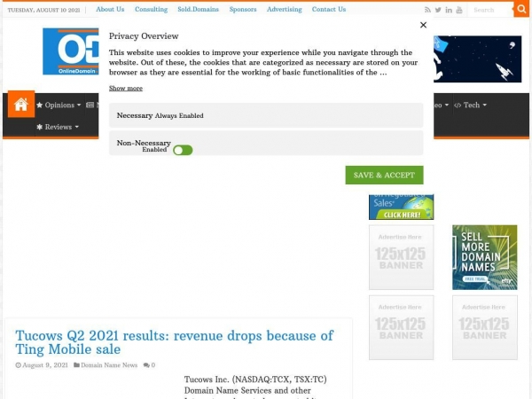Click the August 9, 2021 date text

point(45,365)
